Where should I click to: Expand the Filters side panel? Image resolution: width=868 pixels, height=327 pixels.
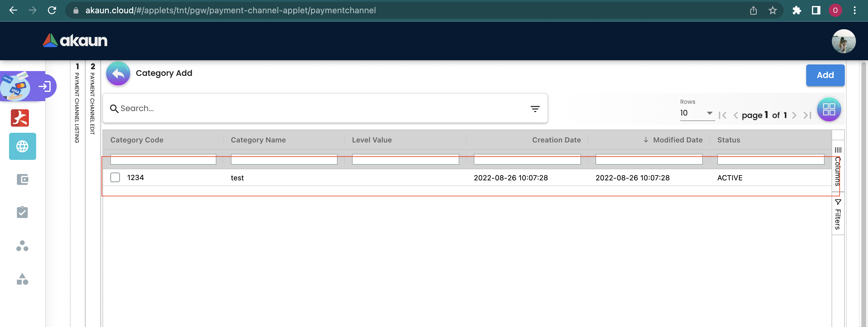(x=838, y=214)
